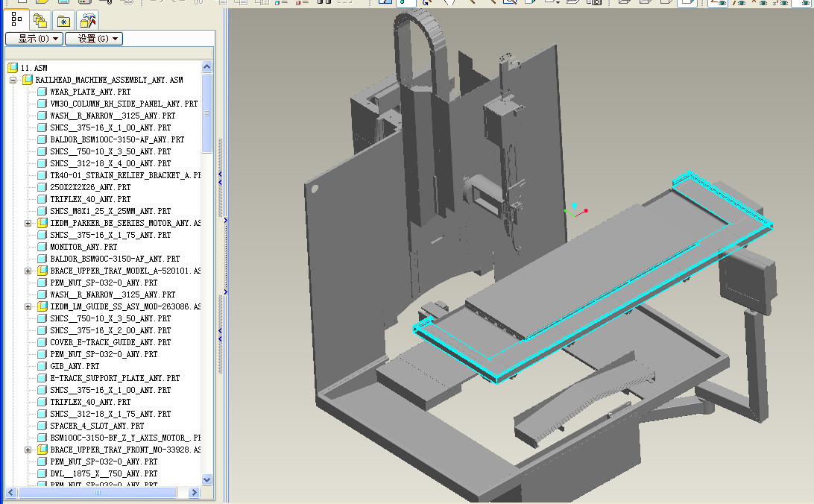Collapse the RAILHEAD_MACHINE_ASSEMBLY_ANY.ASM node
The width and height of the screenshot is (814, 504).
tap(13, 80)
